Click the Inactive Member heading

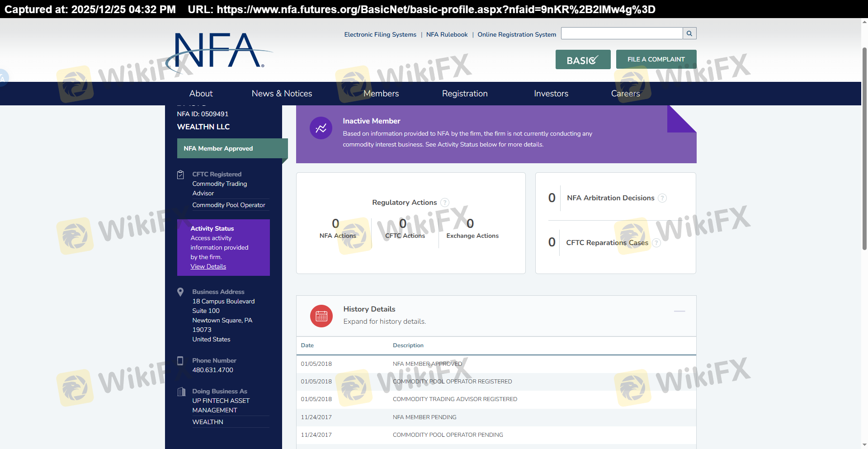pyautogui.click(x=371, y=121)
